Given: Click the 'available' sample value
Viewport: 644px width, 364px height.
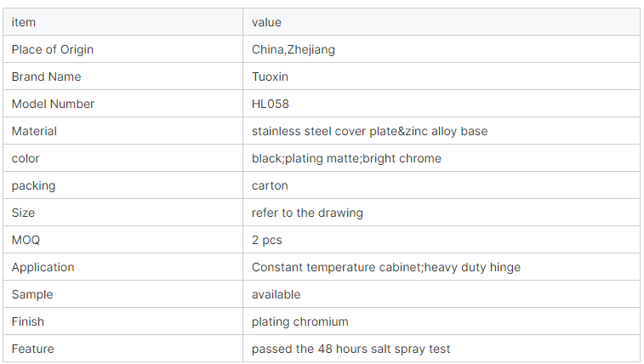Looking at the screenshot, I should [276, 294].
